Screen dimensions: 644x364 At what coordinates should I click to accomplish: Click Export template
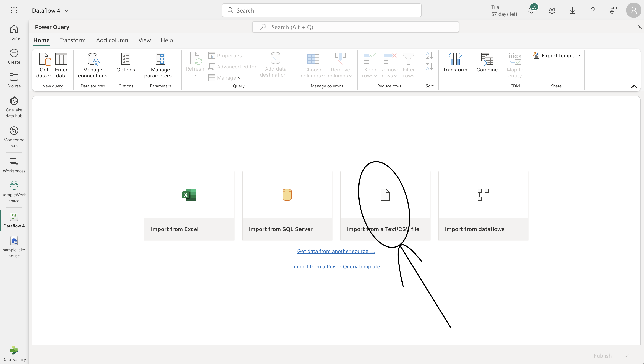556,55
